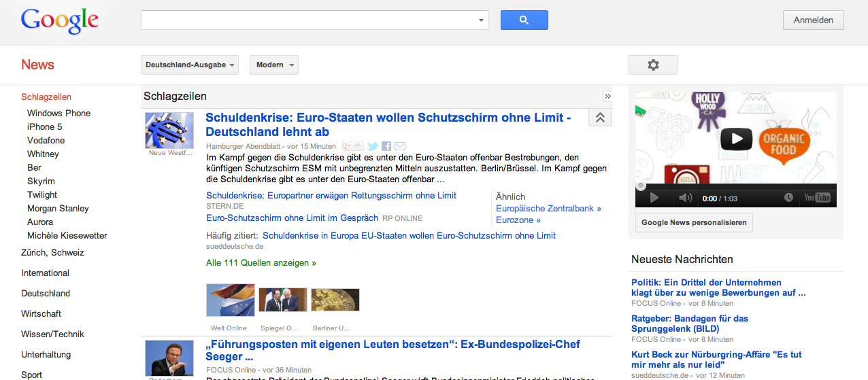
Task: Open the Berliner coins thumbnail
Action: 335,300
